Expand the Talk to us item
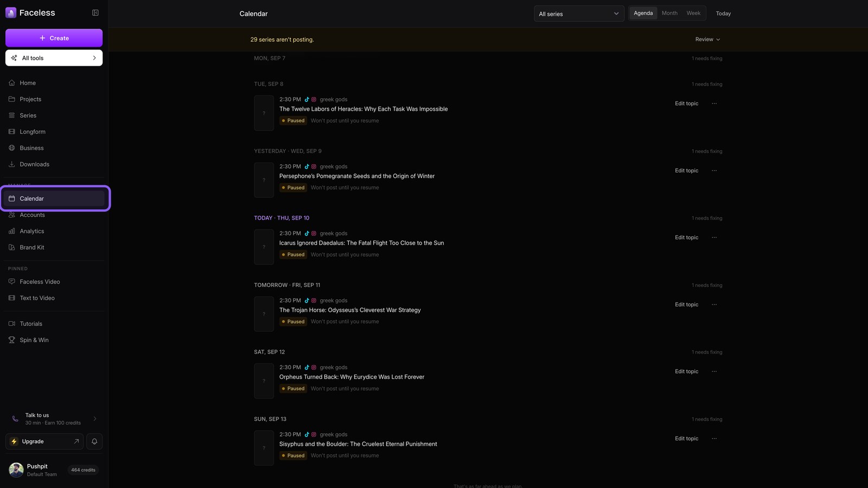Screen dimensions: 868x488 (54, 419)
